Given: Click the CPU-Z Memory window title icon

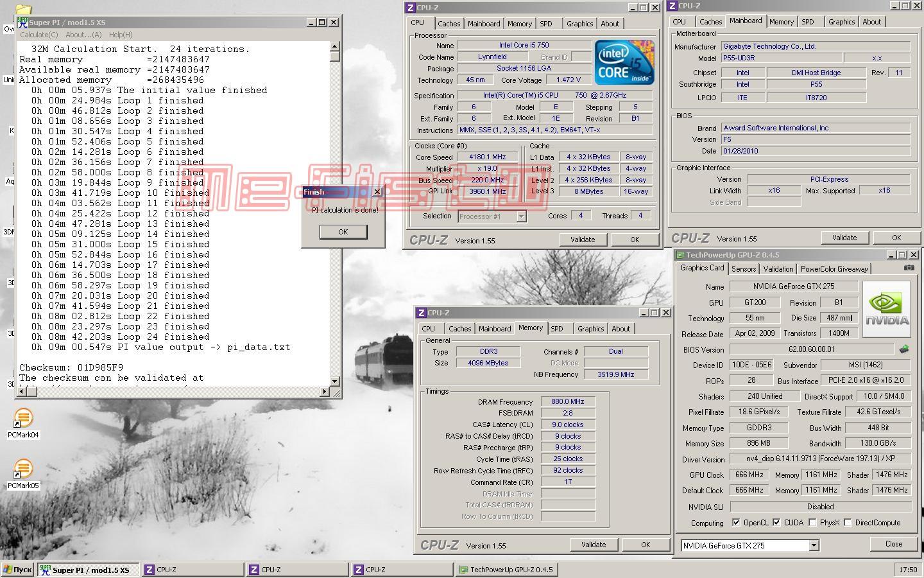Looking at the screenshot, I should click(422, 313).
